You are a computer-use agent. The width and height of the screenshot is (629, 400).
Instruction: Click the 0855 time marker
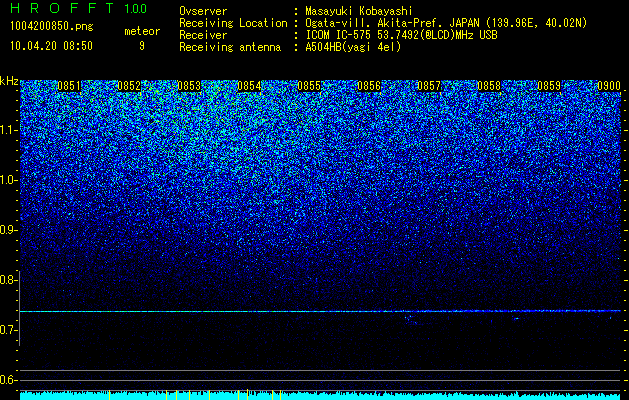tap(309, 86)
